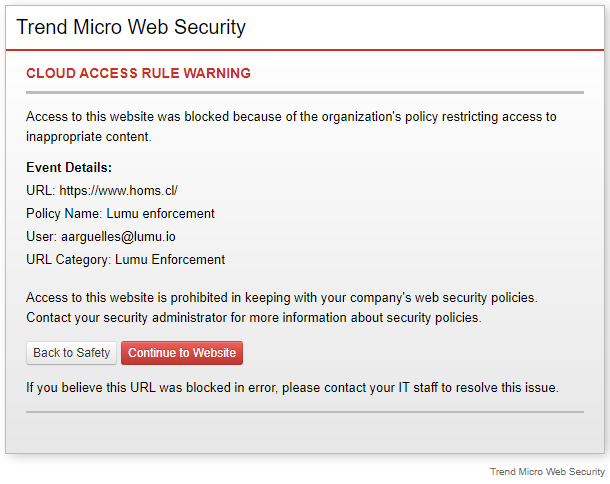Click the Trend Micro Web Security header title
This screenshot has height=484, width=610.
tap(131, 27)
